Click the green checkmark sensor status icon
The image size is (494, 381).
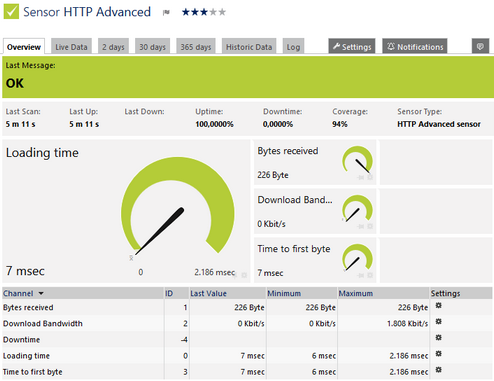[x=11, y=11]
